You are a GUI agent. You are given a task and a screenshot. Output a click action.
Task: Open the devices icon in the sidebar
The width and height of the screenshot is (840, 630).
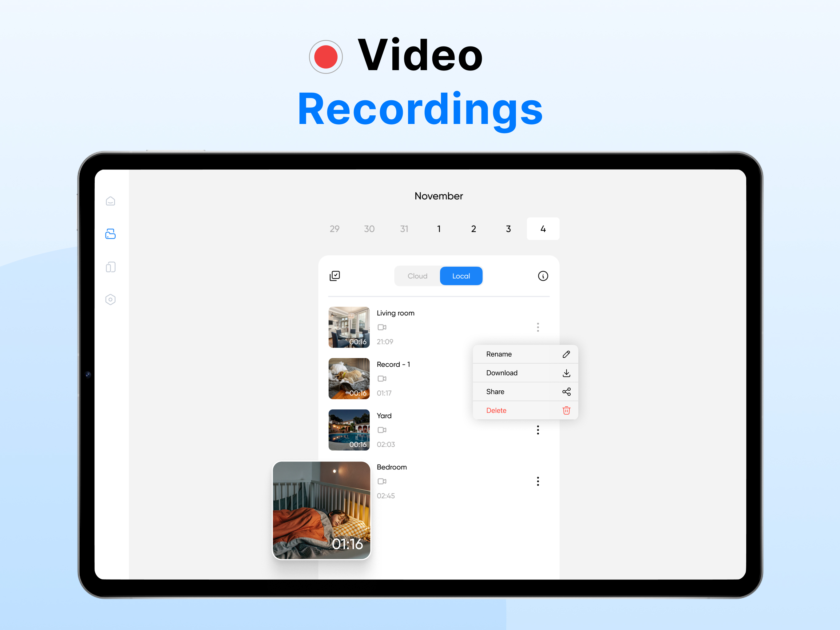pos(110,267)
